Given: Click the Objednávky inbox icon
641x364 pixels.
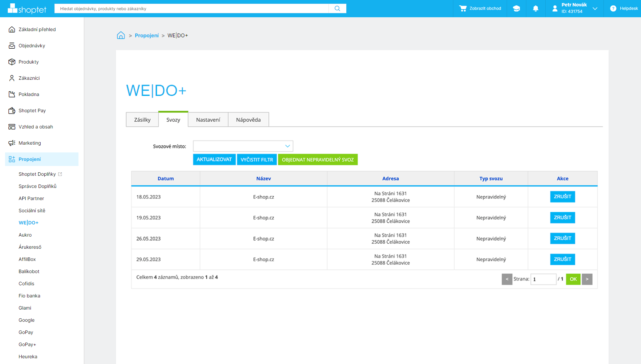Looking at the screenshot, I should click(12, 46).
